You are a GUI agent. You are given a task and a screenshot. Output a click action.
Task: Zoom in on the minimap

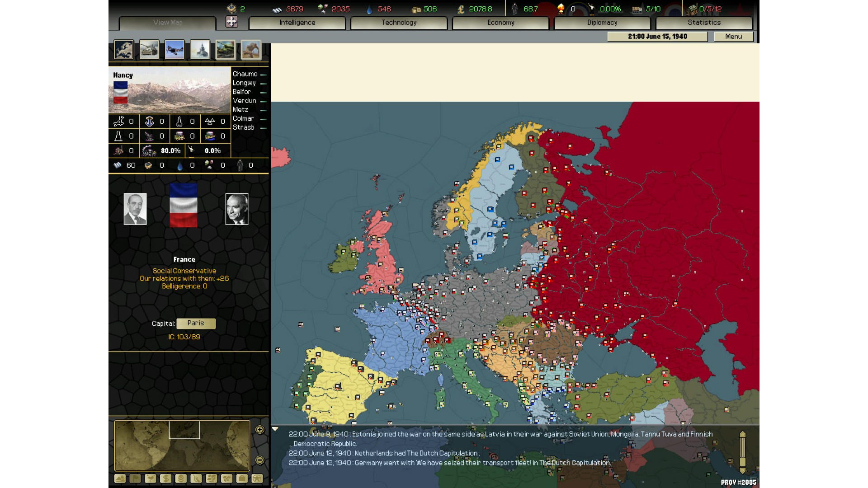[x=259, y=430]
